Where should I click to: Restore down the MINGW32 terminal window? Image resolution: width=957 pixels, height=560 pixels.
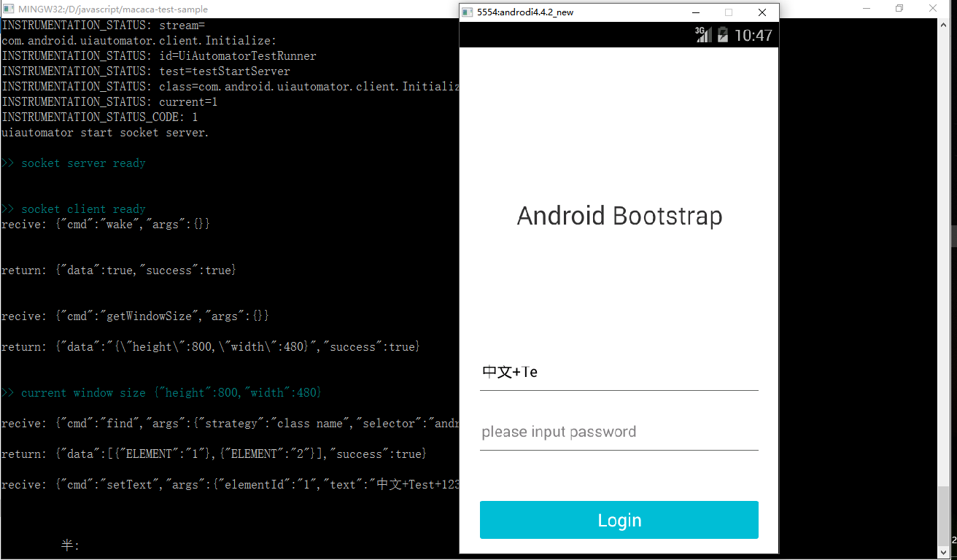coord(899,9)
